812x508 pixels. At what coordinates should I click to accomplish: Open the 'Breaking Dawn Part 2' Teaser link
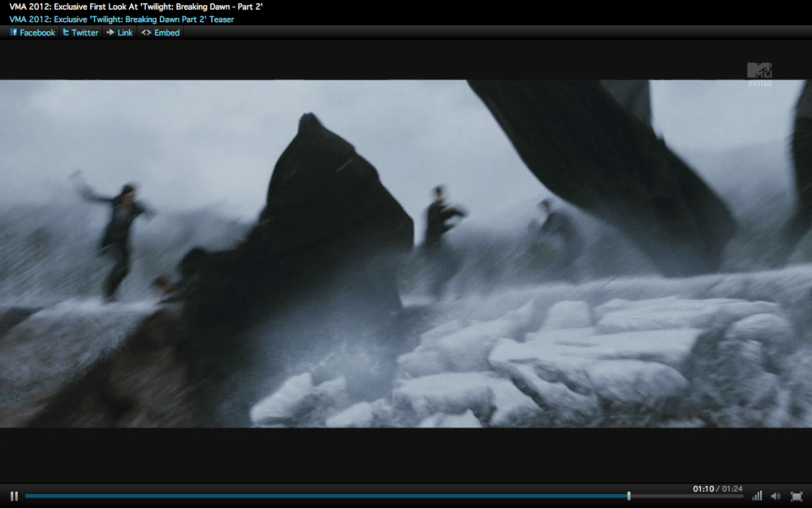tap(121, 19)
